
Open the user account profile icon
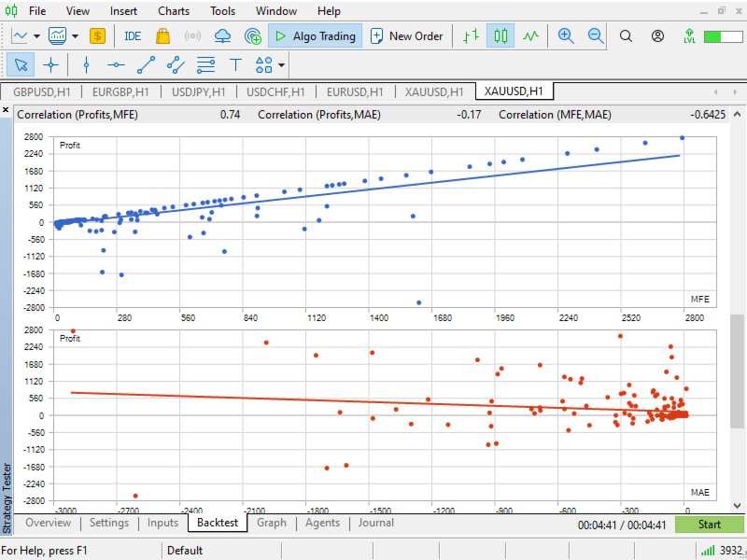click(x=657, y=36)
